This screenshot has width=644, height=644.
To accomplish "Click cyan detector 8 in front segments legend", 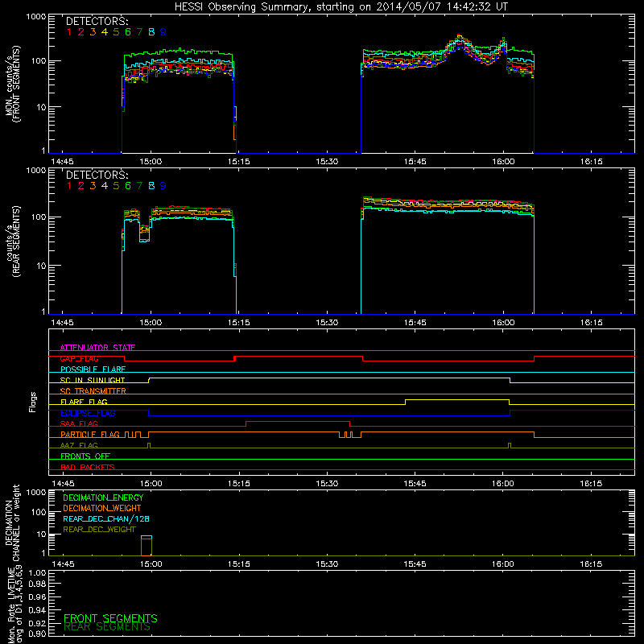I will 151,32.
